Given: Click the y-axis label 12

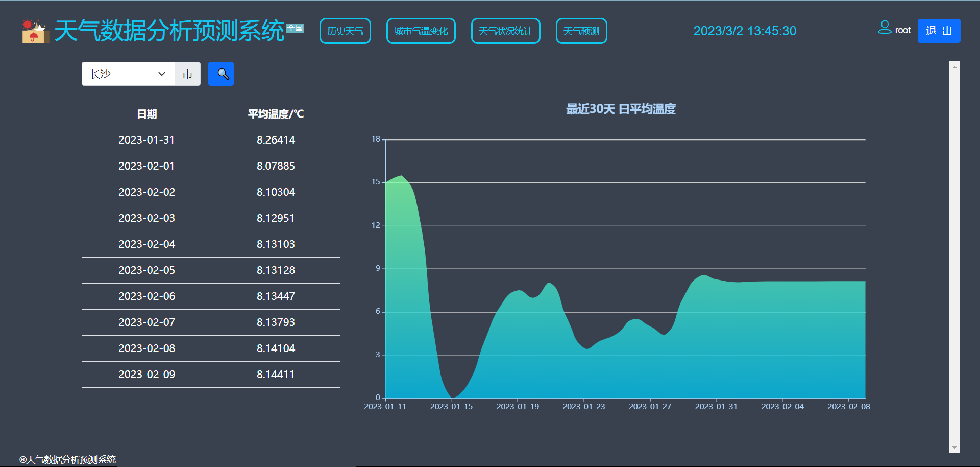Looking at the screenshot, I should pyautogui.click(x=376, y=225).
